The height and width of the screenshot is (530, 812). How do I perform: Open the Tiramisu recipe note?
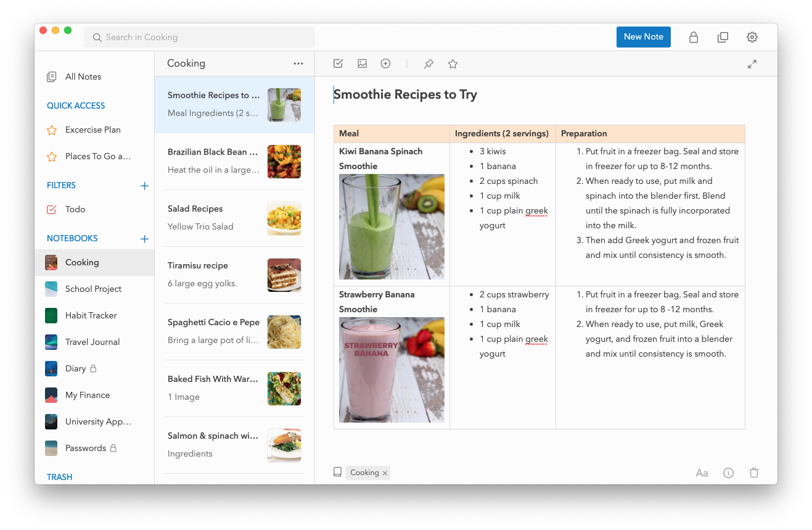click(x=234, y=275)
